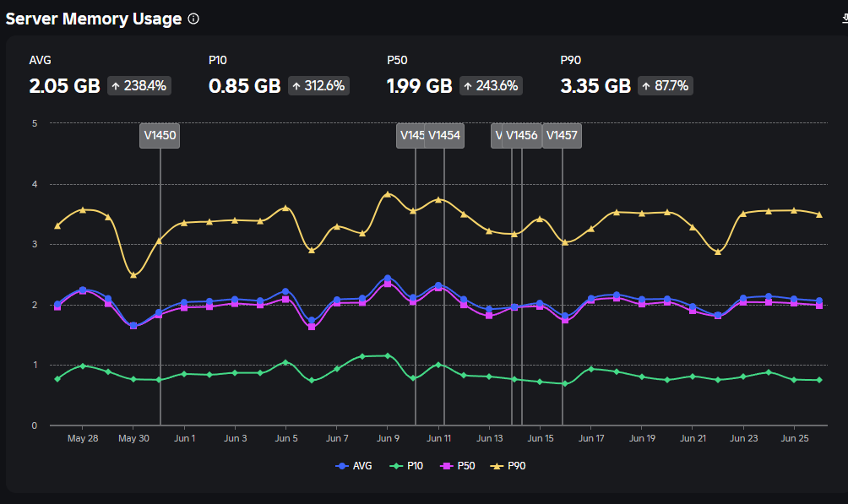This screenshot has height=504, width=848.
Task: Select the V1456 version marker
Action: [x=522, y=135]
